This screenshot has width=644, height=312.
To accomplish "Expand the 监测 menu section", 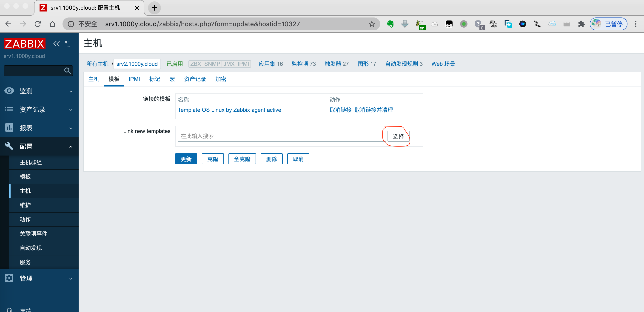I will click(x=71, y=91).
